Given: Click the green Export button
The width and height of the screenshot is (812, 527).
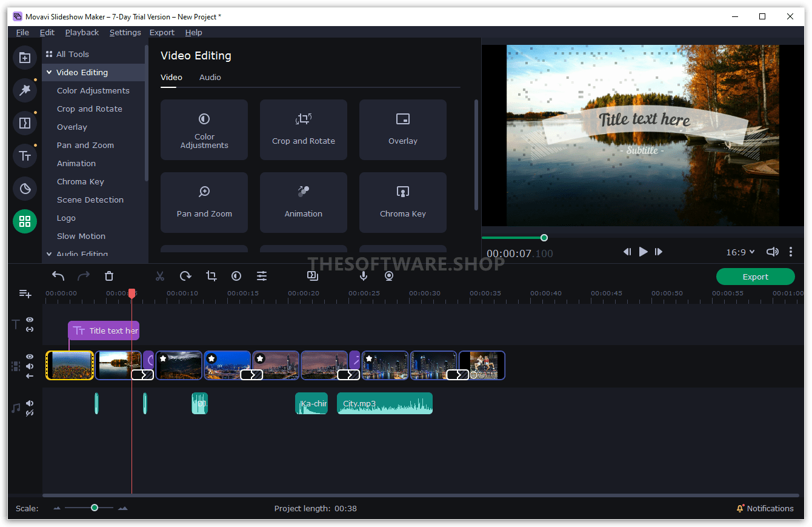Looking at the screenshot, I should point(755,276).
